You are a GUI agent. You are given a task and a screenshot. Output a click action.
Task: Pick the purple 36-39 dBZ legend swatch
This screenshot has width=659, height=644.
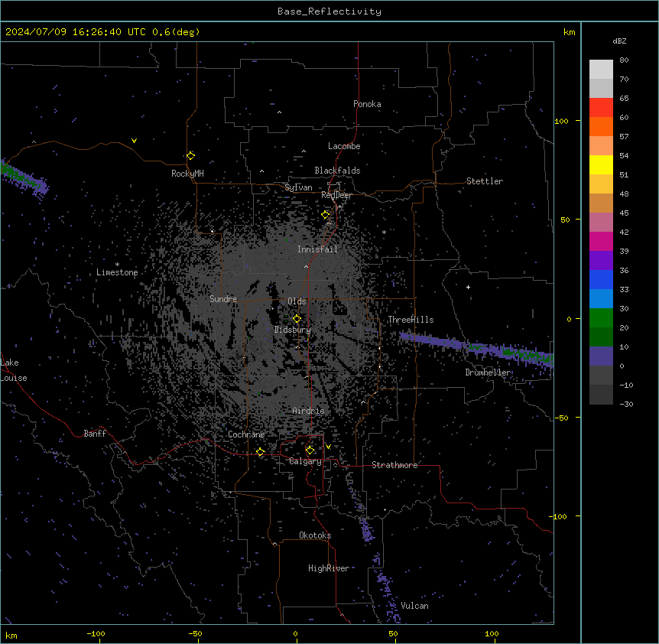pos(601,260)
